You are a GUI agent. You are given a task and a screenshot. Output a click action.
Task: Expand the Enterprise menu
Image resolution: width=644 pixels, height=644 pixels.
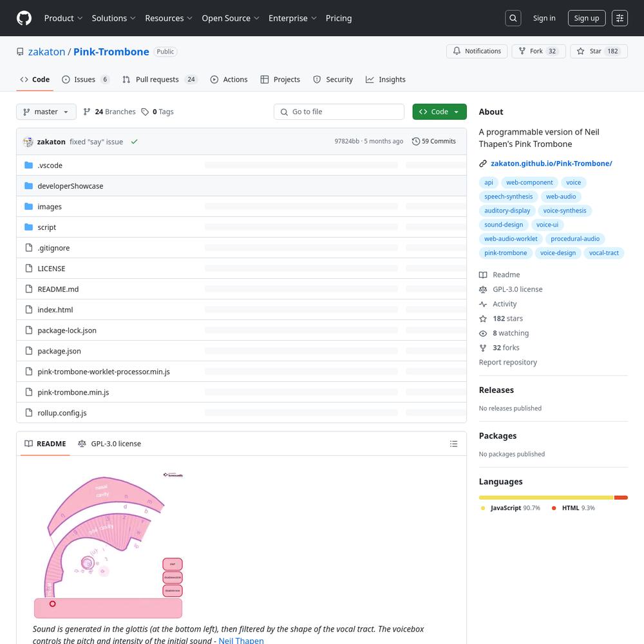tap(292, 18)
